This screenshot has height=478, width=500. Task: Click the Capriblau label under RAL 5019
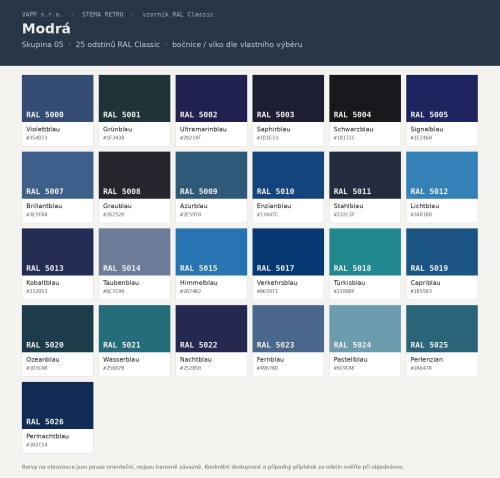(425, 283)
